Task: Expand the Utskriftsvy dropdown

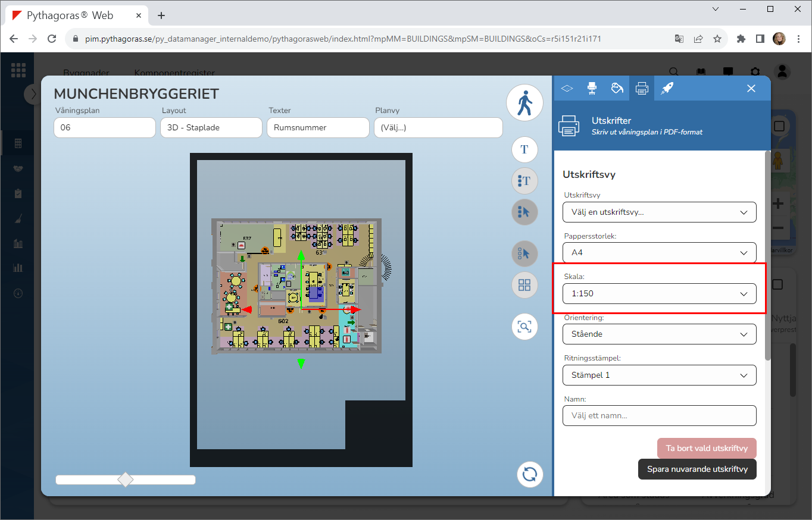Action: 659,212
